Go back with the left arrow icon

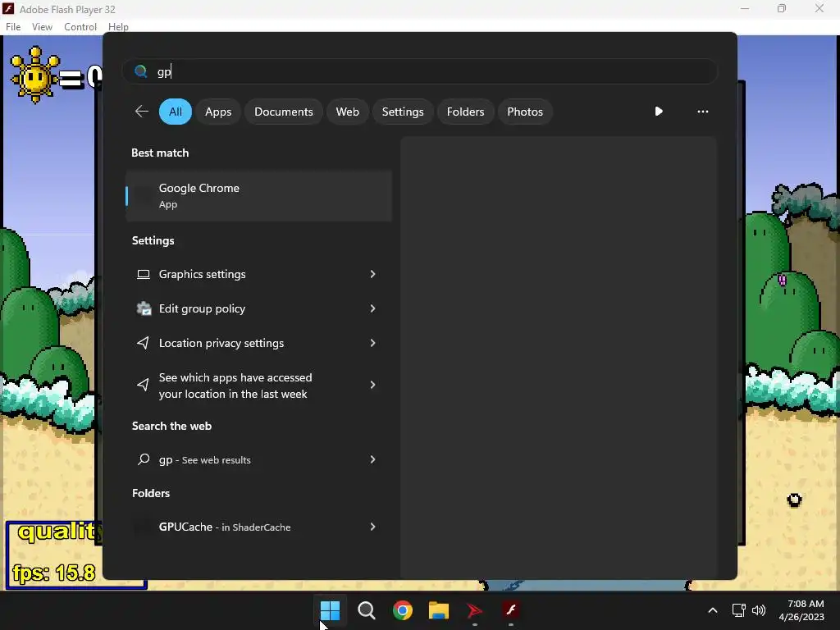(142, 112)
